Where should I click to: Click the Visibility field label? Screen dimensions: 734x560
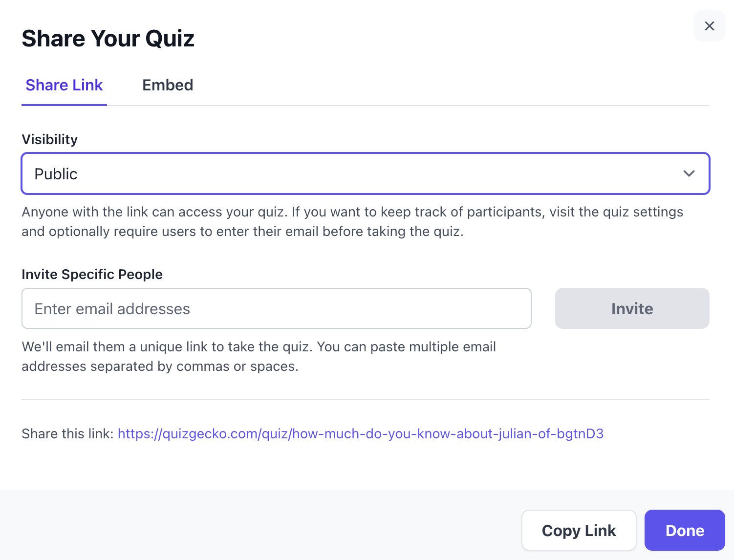50,139
